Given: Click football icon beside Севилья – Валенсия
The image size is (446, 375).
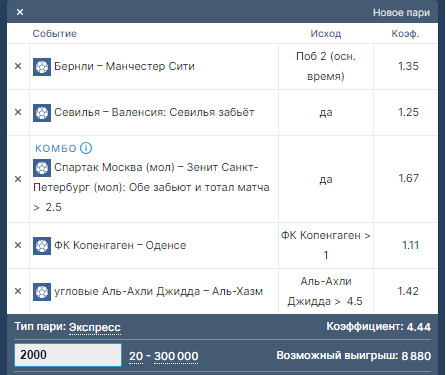Looking at the screenshot, I should click(x=42, y=113).
